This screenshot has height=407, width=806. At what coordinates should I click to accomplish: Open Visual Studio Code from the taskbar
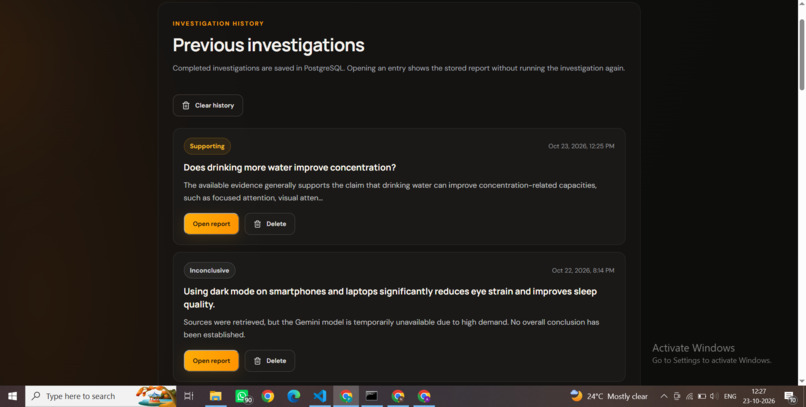[320, 396]
